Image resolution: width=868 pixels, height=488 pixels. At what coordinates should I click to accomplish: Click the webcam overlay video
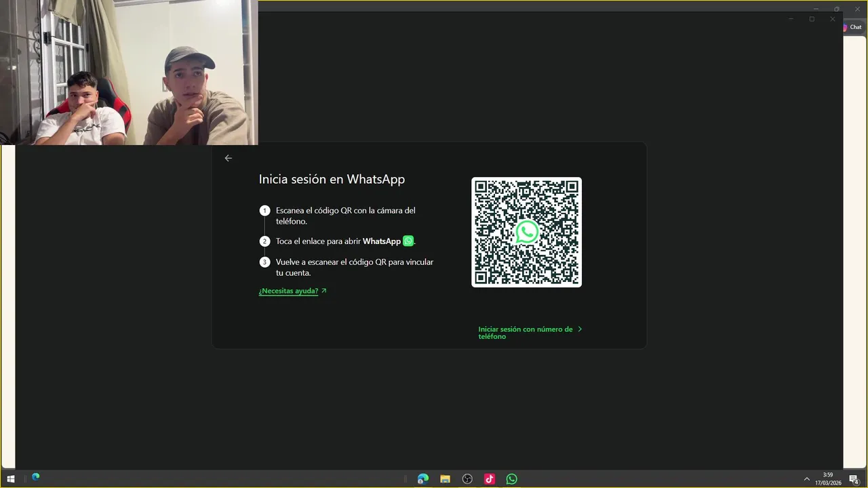click(129, 73)
